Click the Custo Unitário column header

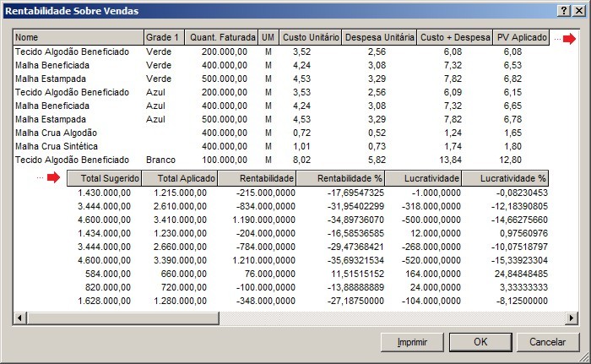tap(310, 38)
